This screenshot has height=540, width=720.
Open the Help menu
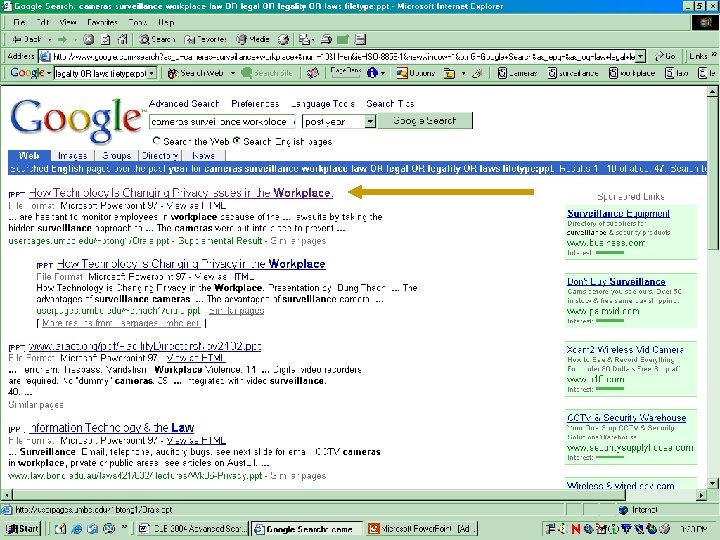pos(166,22)
